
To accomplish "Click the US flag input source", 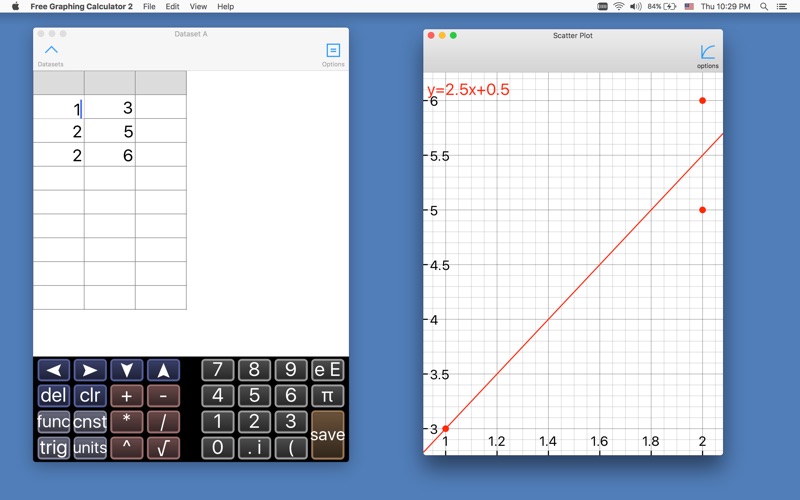I will (689, 7).
